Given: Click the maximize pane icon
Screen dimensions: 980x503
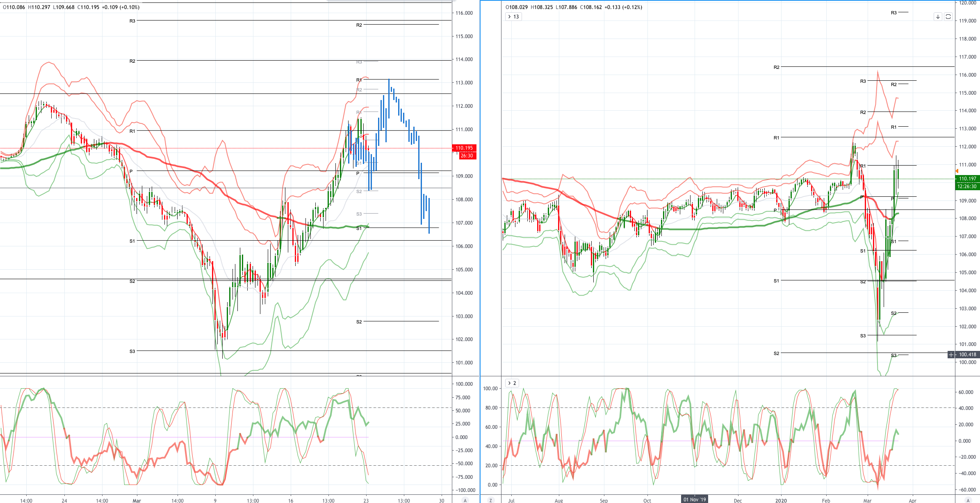Looking at the screenshot, I should pos(948,17).
